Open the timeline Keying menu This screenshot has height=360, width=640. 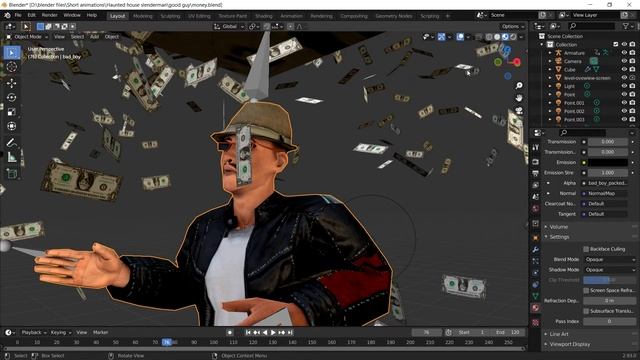click(60, 332)
